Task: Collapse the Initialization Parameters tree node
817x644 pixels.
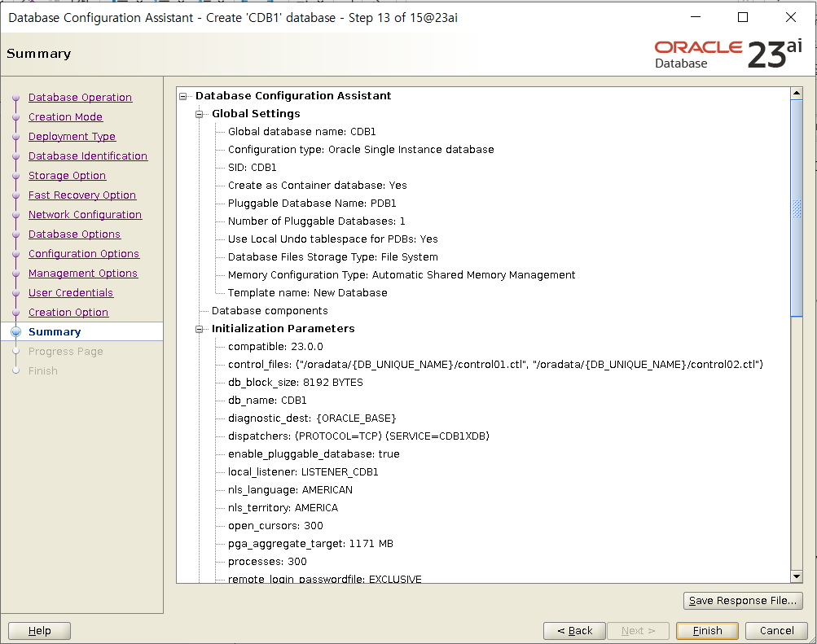Action: pos(199,329)
